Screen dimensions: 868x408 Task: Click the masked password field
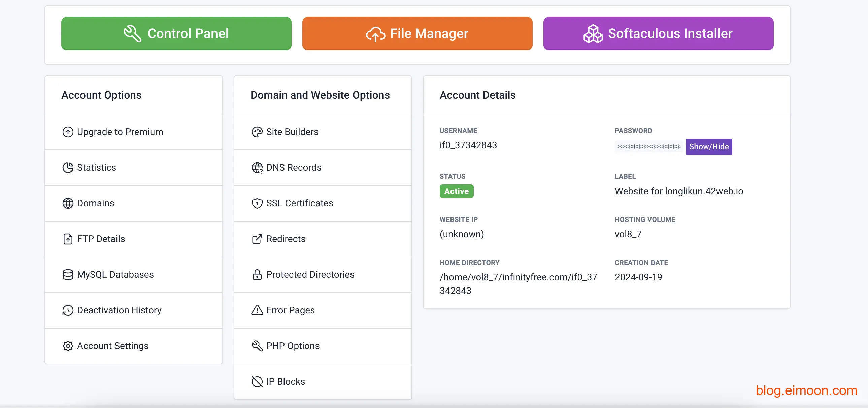(x=648, y=147)
